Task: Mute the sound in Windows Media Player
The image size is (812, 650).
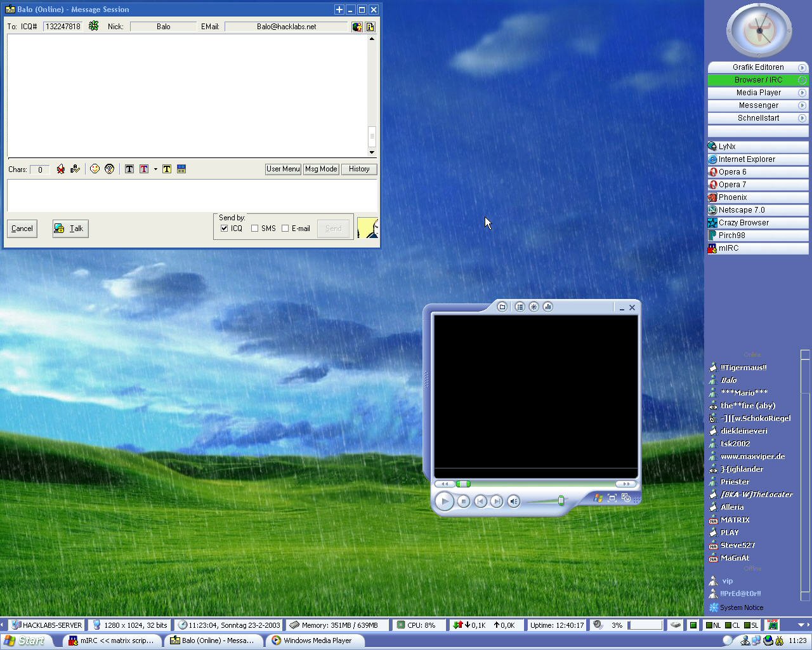Action: 514,501
